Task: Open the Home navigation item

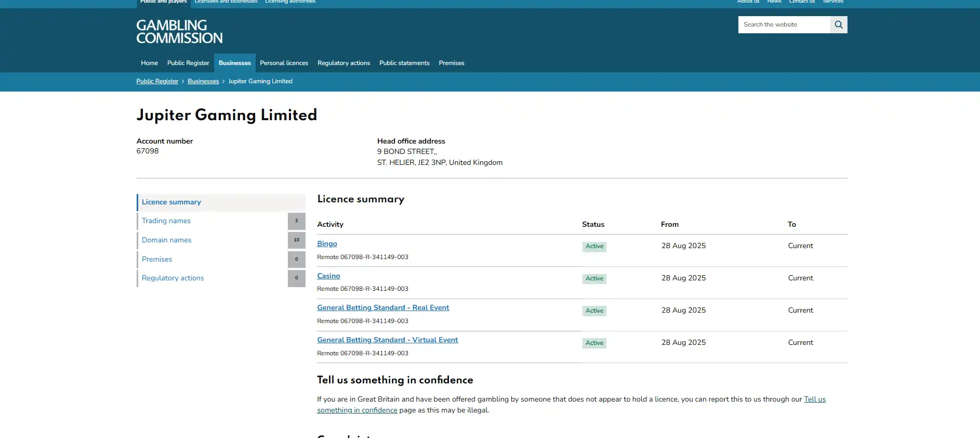Action: tap(149, 63)
